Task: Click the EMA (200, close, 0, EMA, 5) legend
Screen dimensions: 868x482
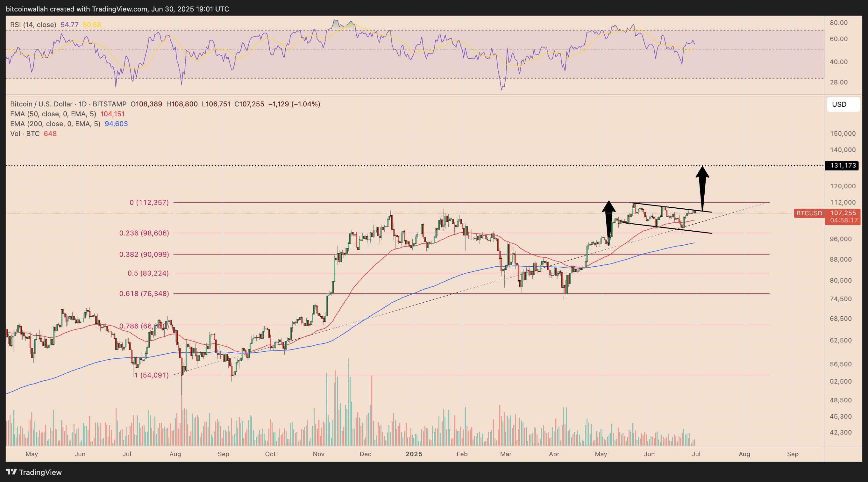Action: click(x=55, y=124)
